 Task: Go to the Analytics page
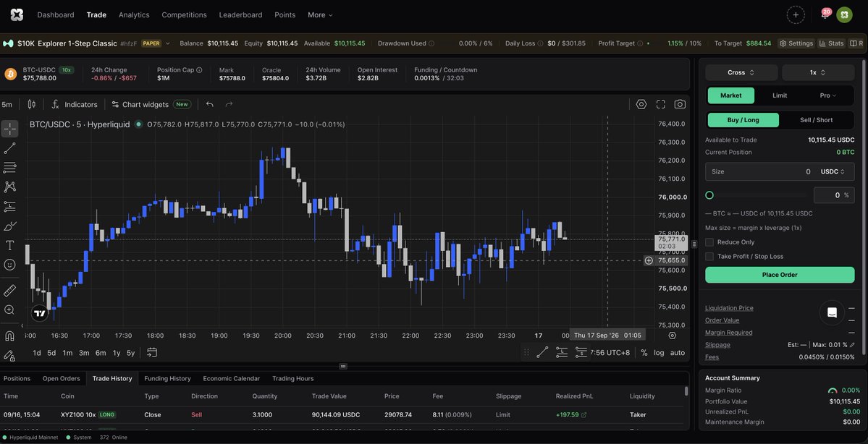pos(134,15)
